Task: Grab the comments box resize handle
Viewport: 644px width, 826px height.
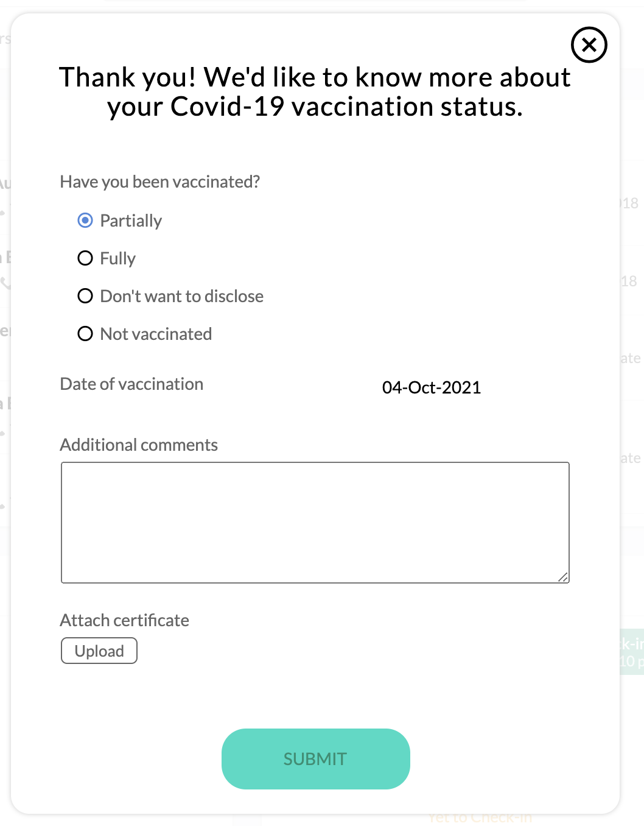Action: pos(564,576)
